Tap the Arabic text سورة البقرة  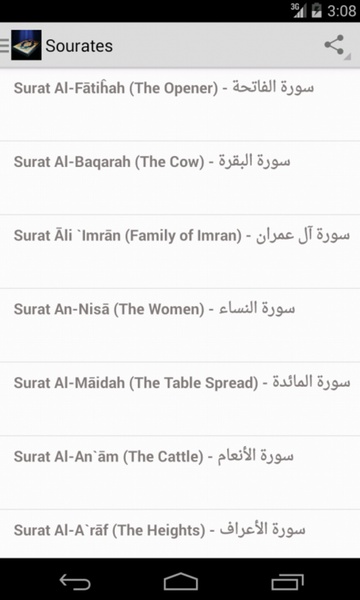click(254, 161)
